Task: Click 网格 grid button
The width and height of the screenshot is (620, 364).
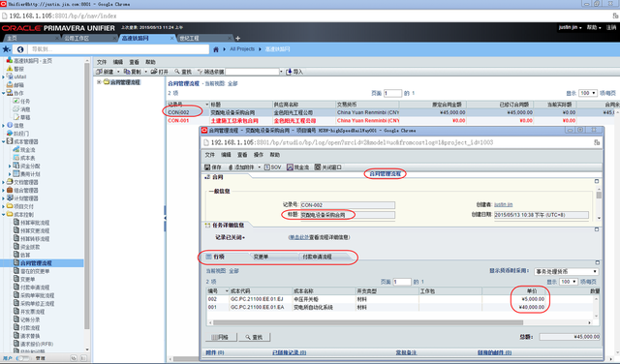Action: click(221, 337)
